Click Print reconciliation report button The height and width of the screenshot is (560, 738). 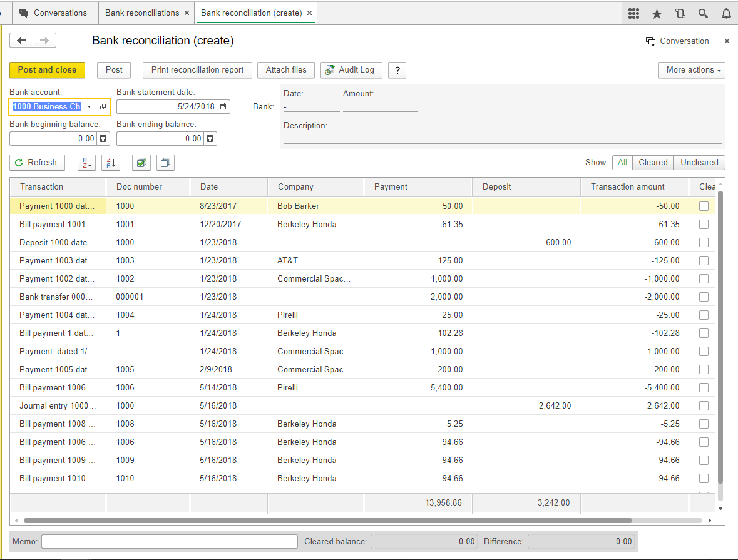pyautogui.click(x=197, y=70)
